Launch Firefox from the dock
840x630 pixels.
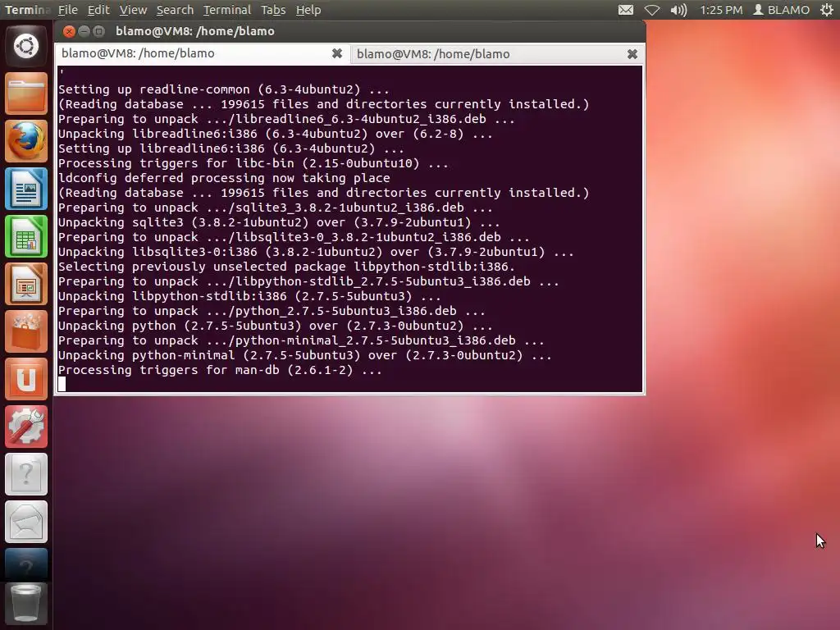pyautogui.click(x=26, y=141)
